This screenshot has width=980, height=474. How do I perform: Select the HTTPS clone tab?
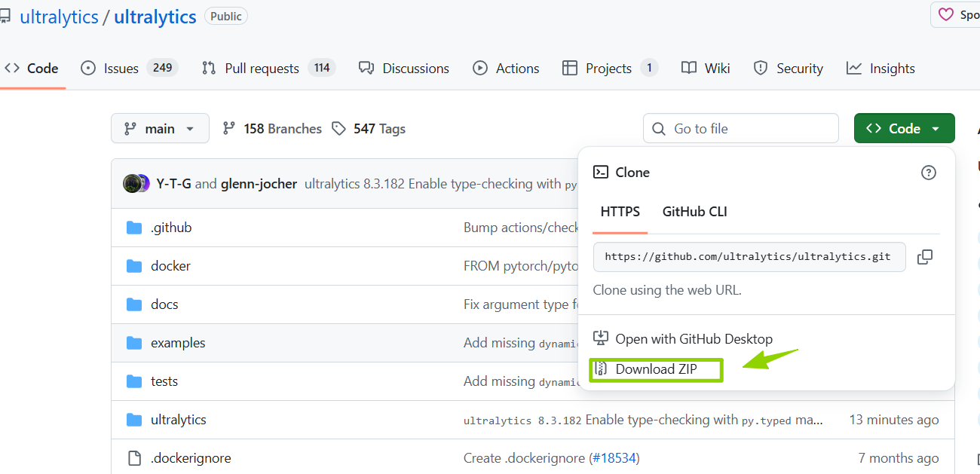(x=620, y=212)
